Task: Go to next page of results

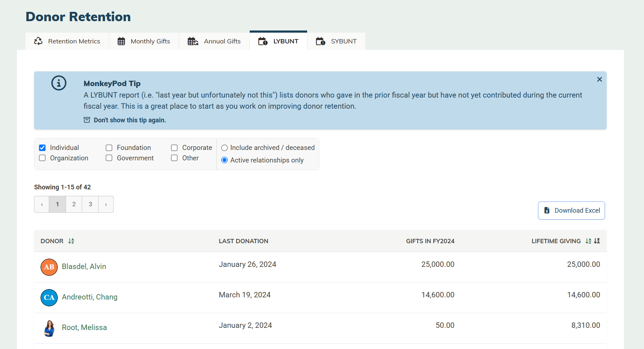Action: pyautogui.click(x=106, y=204)
